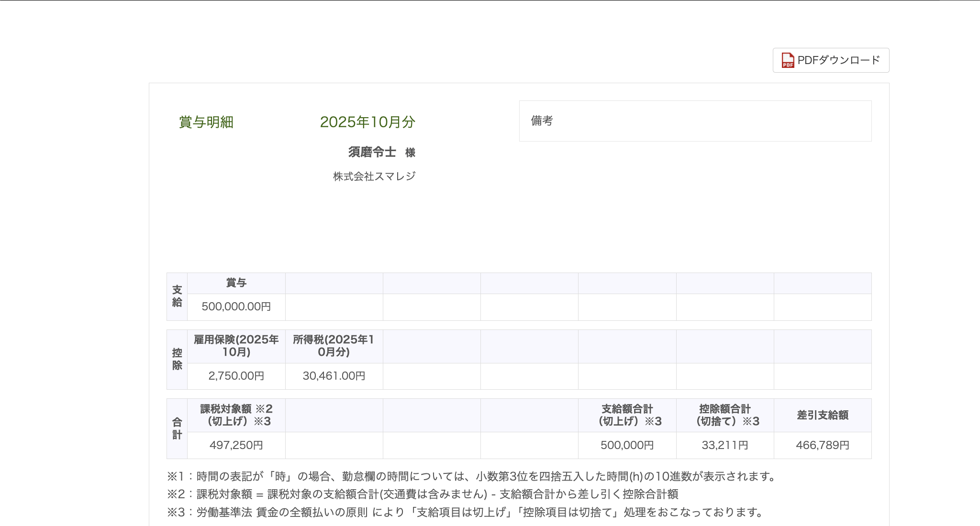Screen dimensions: 980x526
Task: Click the company name 株式会社スマレジ
Action: pyautogui.click(x=373, y=175)
